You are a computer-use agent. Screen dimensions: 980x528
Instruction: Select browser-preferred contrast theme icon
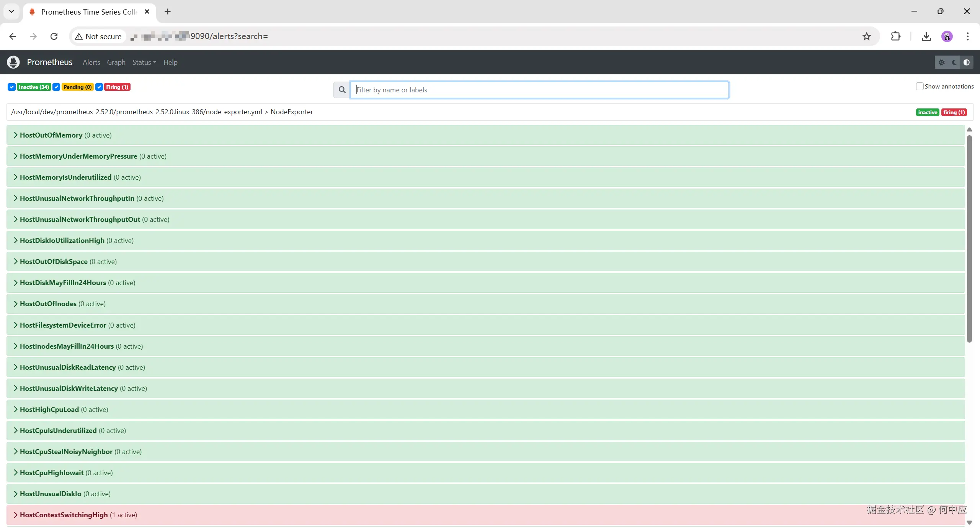967,62
